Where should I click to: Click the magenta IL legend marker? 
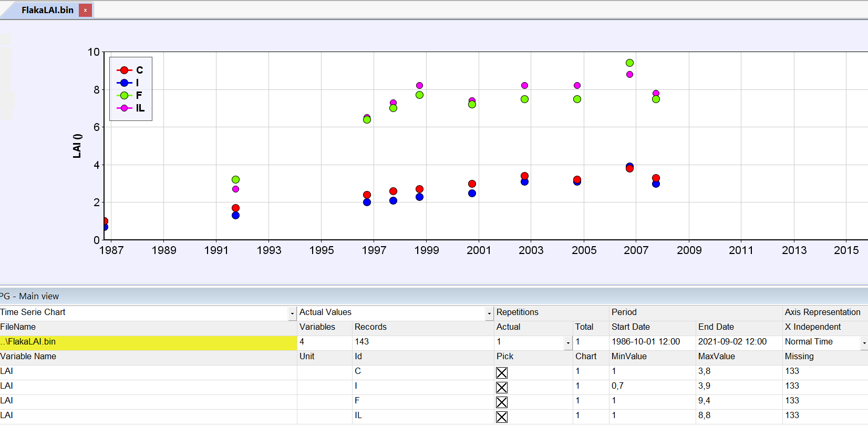click(125, 108)
